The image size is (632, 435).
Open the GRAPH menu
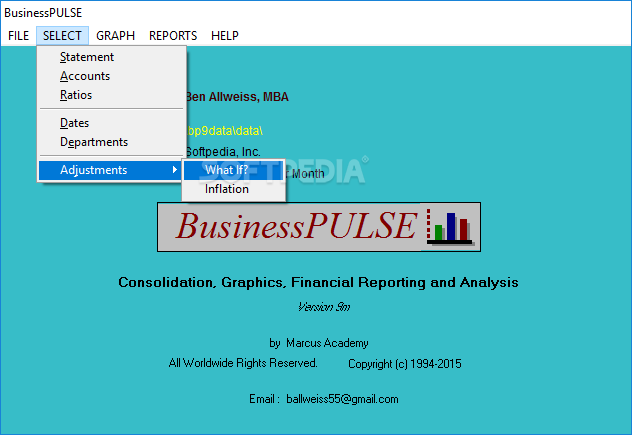point(115,36)
